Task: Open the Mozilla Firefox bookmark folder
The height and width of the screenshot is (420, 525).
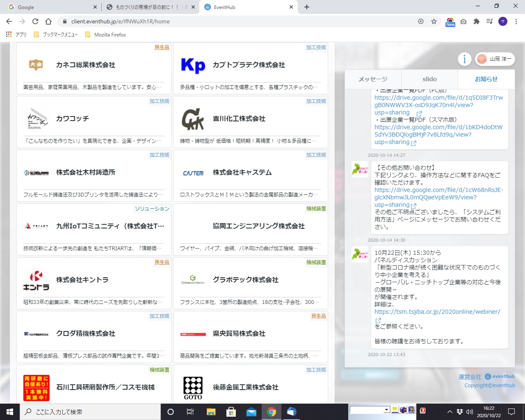Action: coord(105,34)
